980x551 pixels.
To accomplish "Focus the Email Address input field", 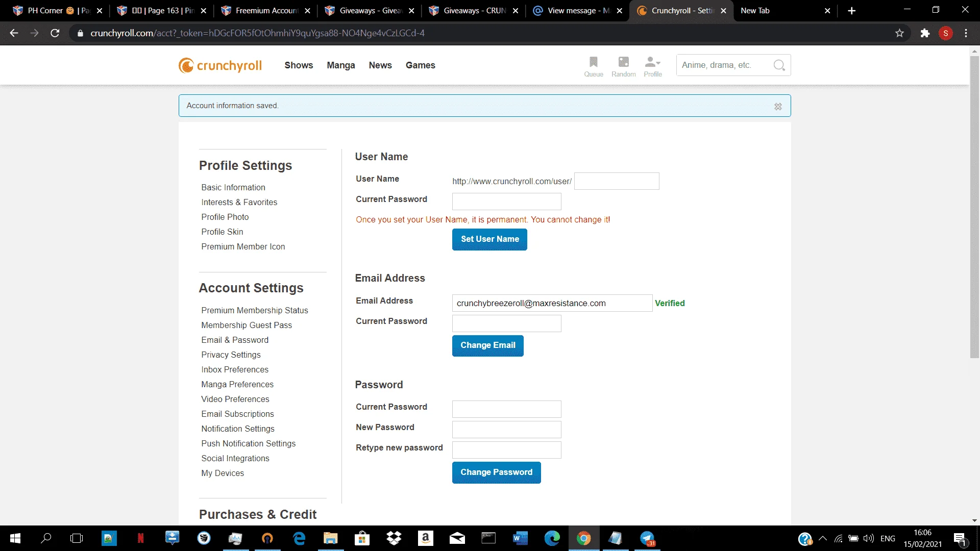I will click(552, 303).
